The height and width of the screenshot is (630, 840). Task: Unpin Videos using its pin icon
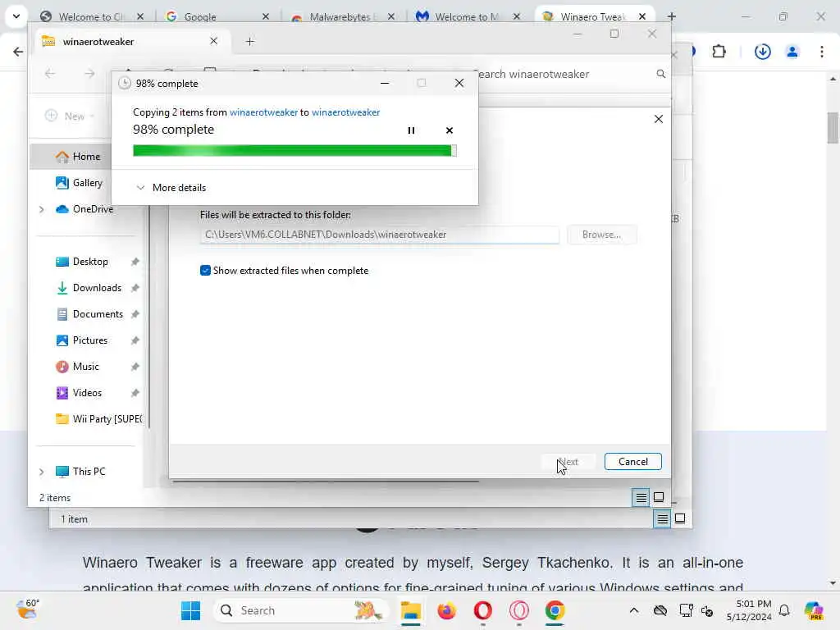pos(135,393)
